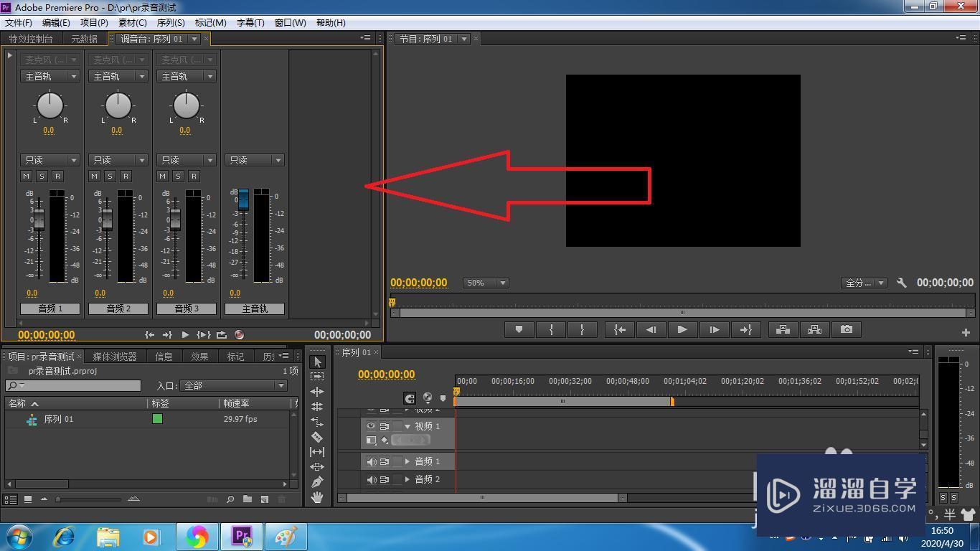Toggle Loop playback in Audio Mixer

click(x=222, y=334)
